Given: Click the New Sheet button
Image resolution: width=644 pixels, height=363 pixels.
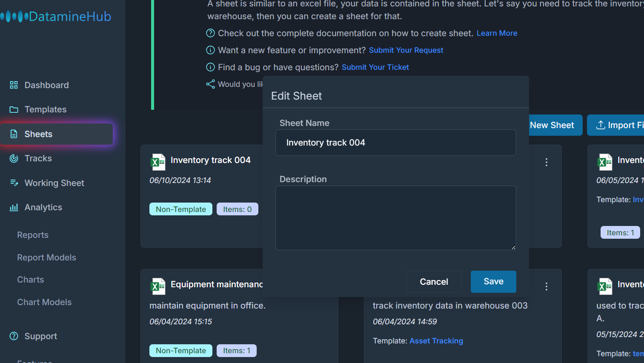Looking at the screenshot, I should coord(555,125).
